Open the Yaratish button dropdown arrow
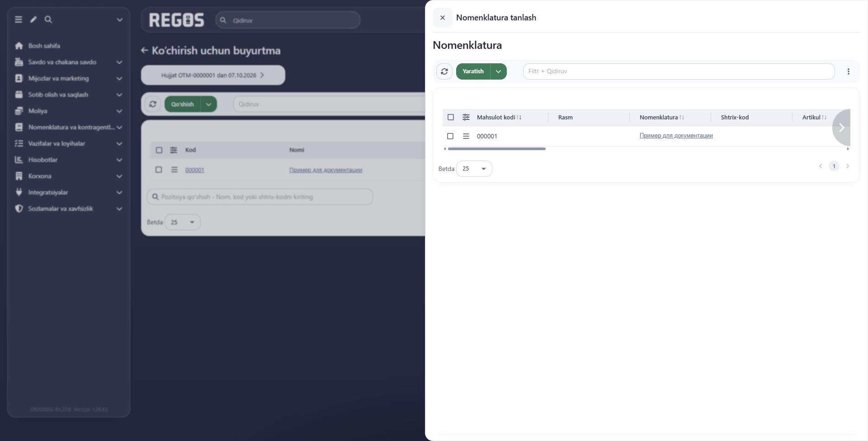 498,71
